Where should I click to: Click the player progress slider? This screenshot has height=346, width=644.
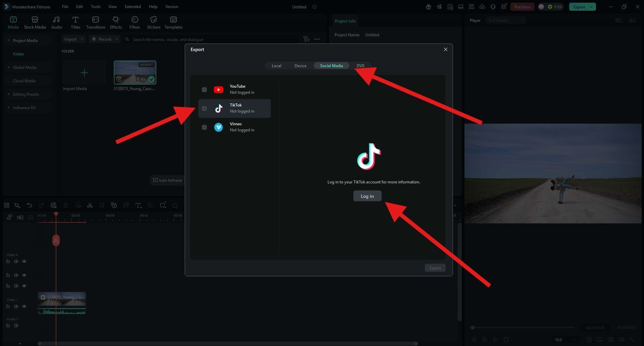pyautogui.click(x=523, y=328)
